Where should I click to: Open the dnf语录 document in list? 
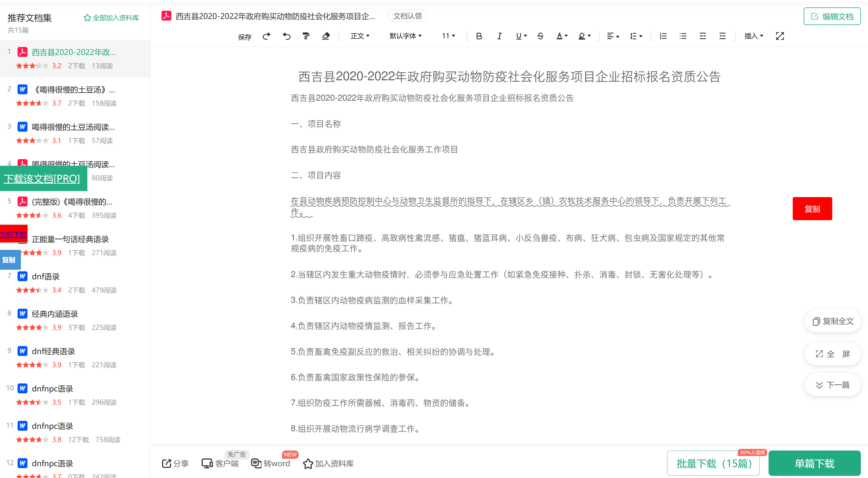pyautogui.click(x=46, y=277)
